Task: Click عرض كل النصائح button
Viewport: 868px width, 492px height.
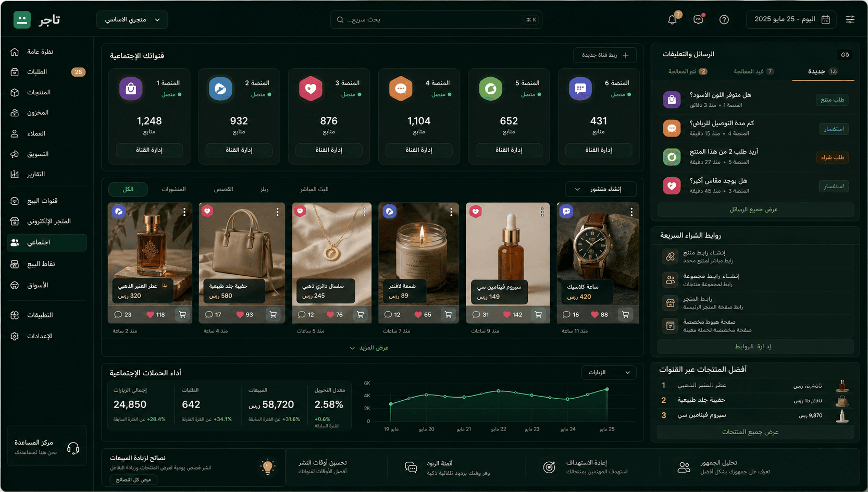Action: tap(133, 479)
